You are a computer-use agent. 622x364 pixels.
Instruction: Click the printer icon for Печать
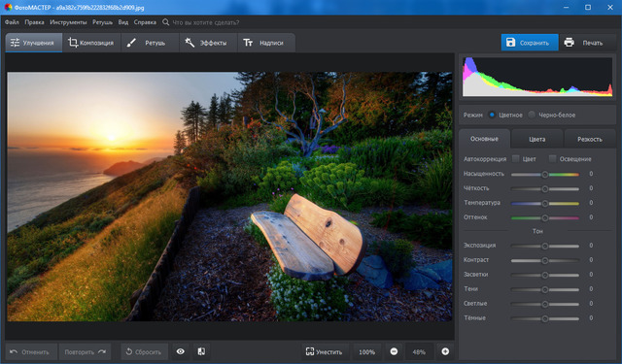click(569, 43)
